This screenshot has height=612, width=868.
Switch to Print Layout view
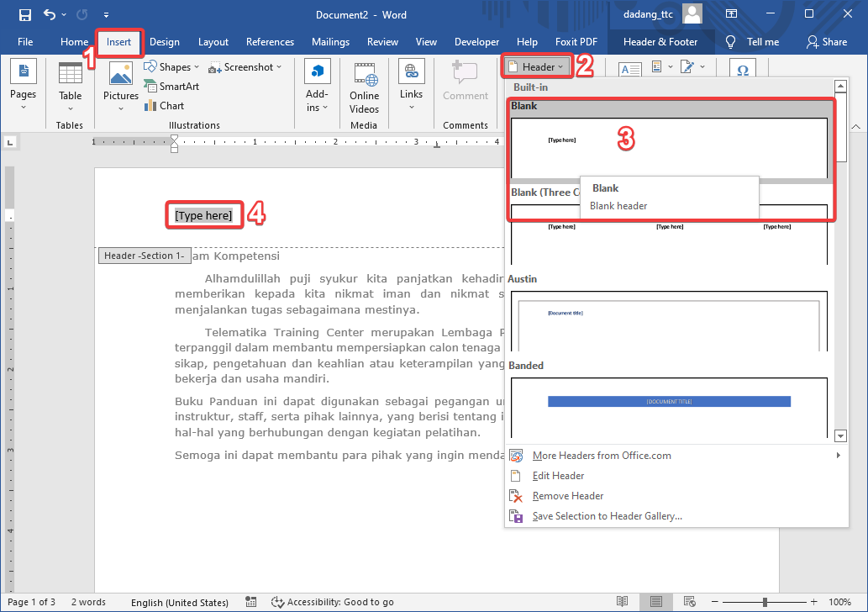(657, 602)
